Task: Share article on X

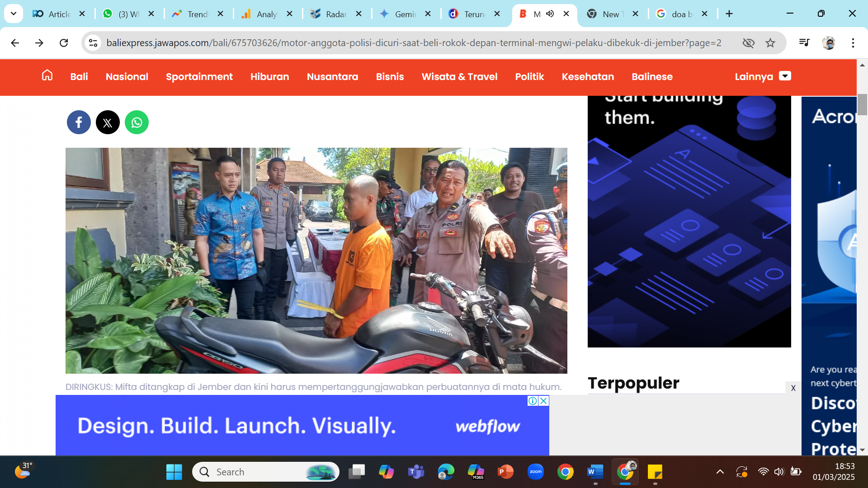Action: click(108, 122)
